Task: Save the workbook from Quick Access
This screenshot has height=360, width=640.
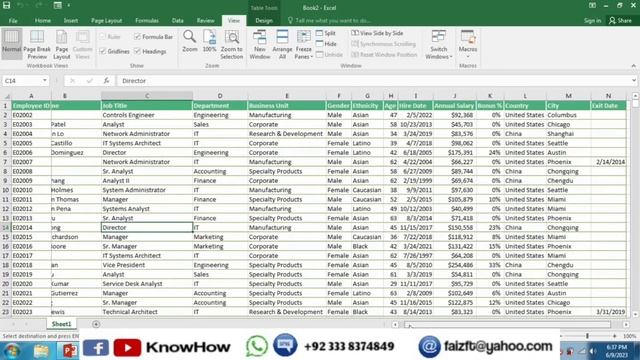Action: [7, 5]
